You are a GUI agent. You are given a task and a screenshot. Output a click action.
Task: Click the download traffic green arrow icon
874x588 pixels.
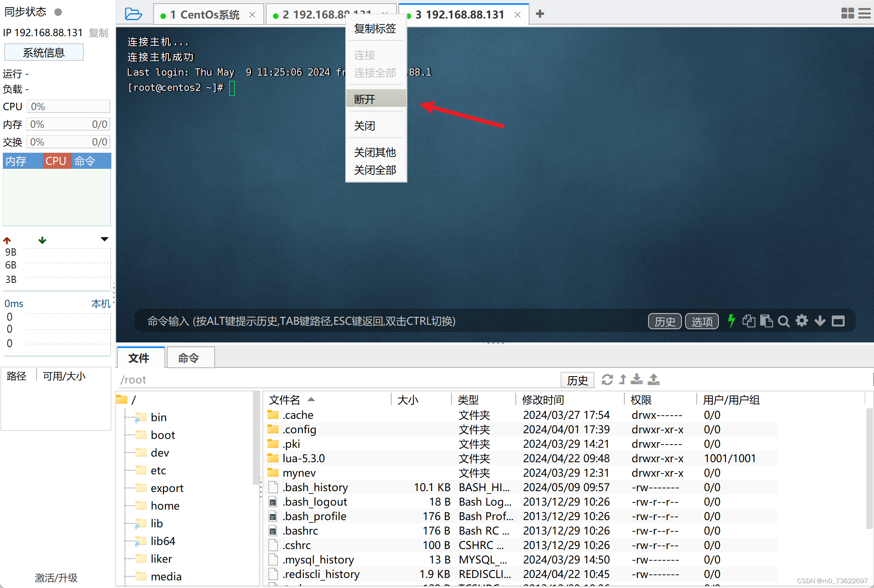[x=42, y=240]
